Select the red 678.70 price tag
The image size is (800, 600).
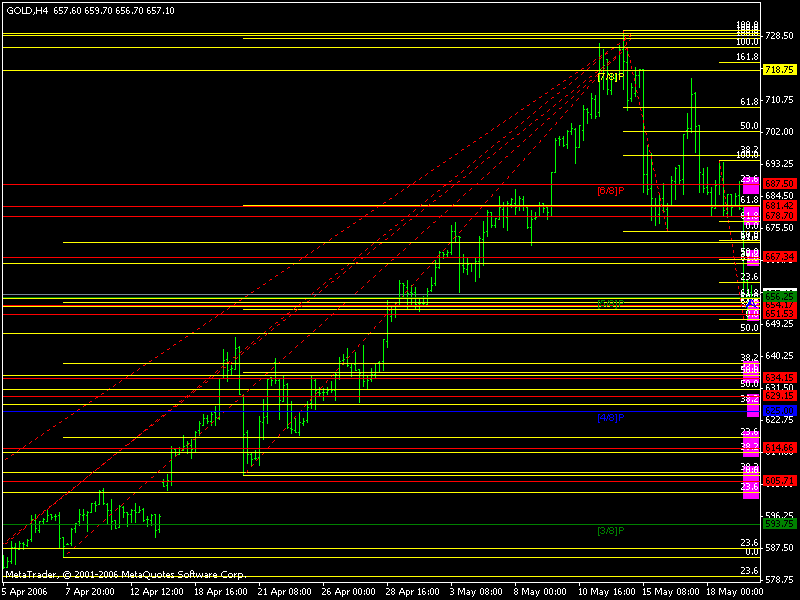(779, 216)
